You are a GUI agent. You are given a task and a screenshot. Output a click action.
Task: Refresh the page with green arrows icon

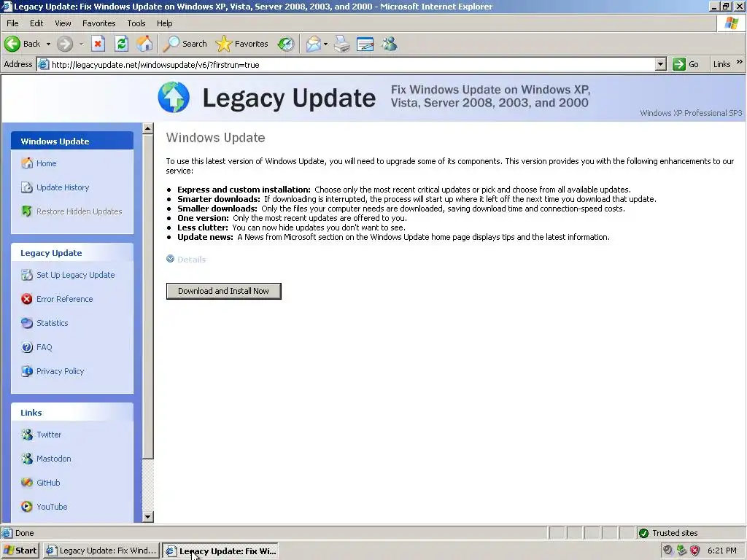122,44
